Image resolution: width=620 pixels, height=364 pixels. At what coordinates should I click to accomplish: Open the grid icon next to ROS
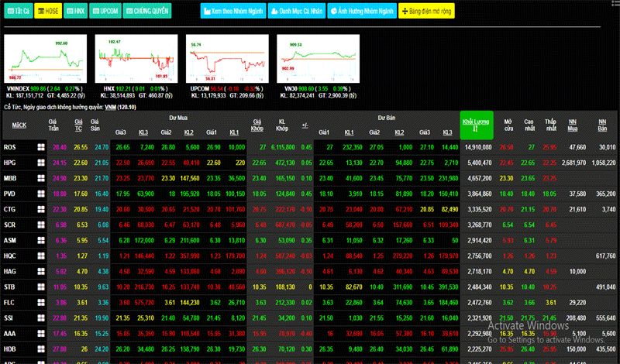pyautogui.click(x=41, y=146)
